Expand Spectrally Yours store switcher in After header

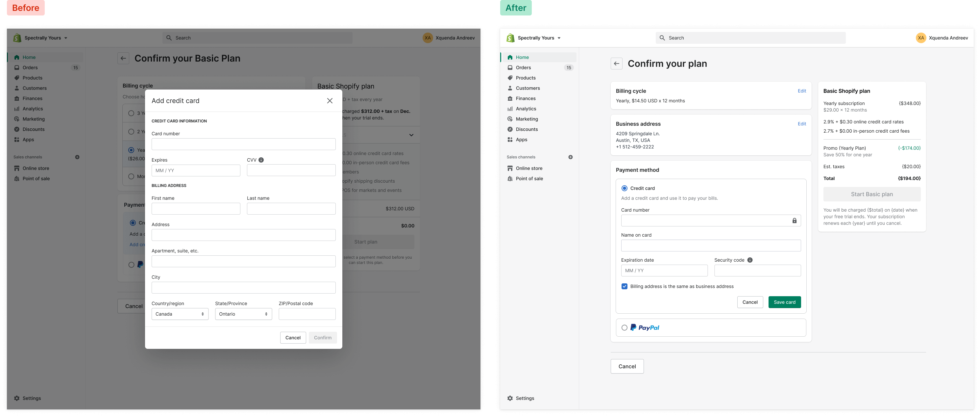tap(559, 38)
